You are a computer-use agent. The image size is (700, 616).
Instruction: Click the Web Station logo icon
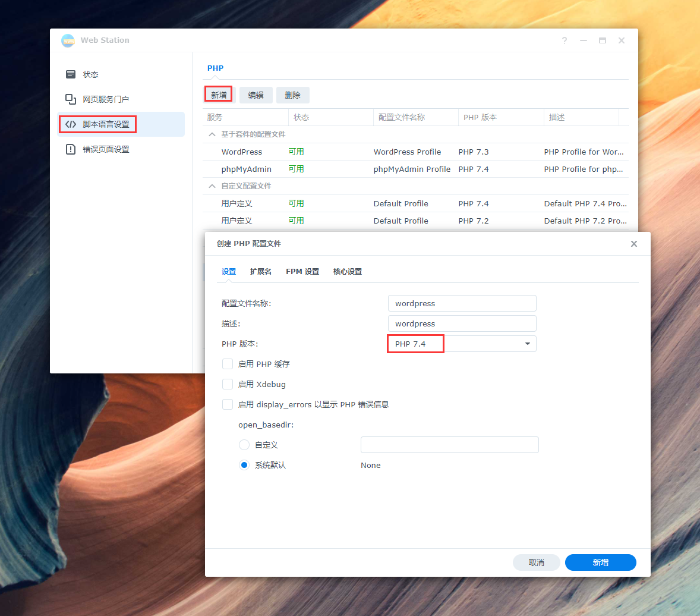[x=68, y=40]
